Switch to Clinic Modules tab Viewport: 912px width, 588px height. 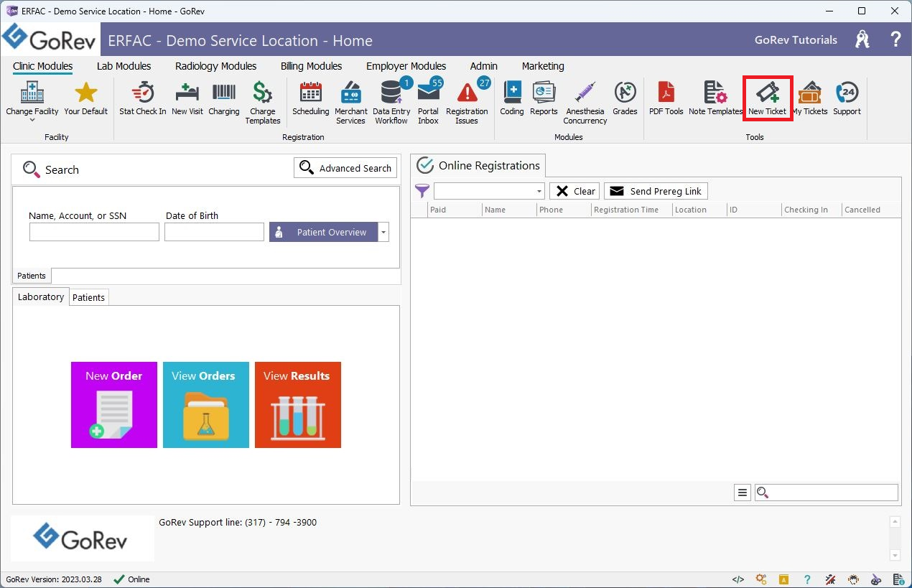43,66
